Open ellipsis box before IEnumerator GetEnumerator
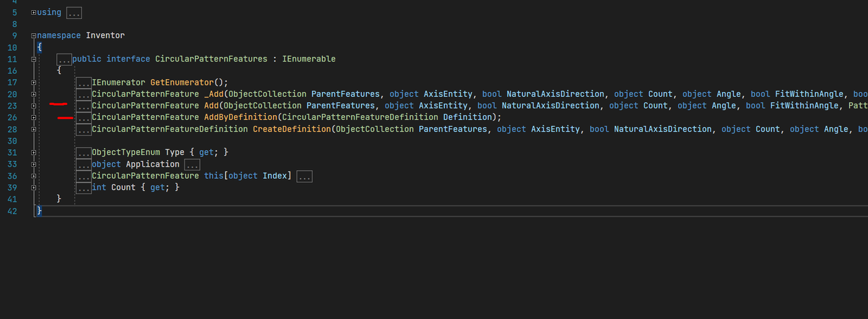 [83, 83]
